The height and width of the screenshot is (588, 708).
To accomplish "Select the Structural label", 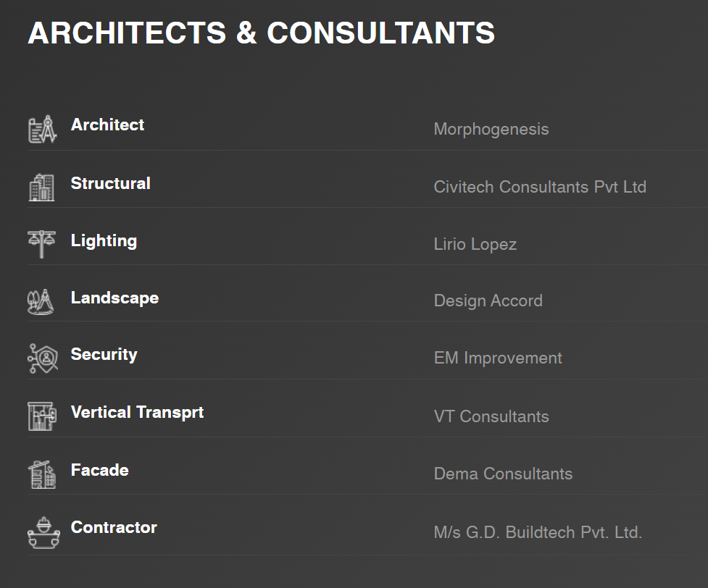I will point(111,183).
